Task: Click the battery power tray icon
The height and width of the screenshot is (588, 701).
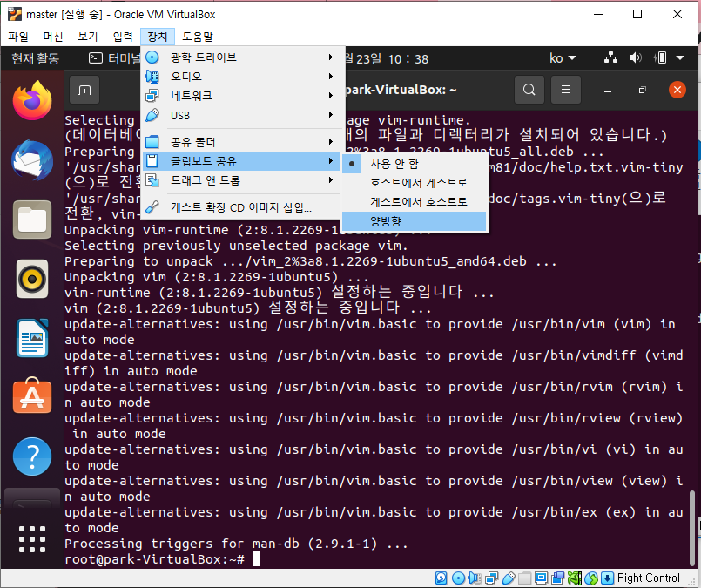Action: click(x=660, y=57)
